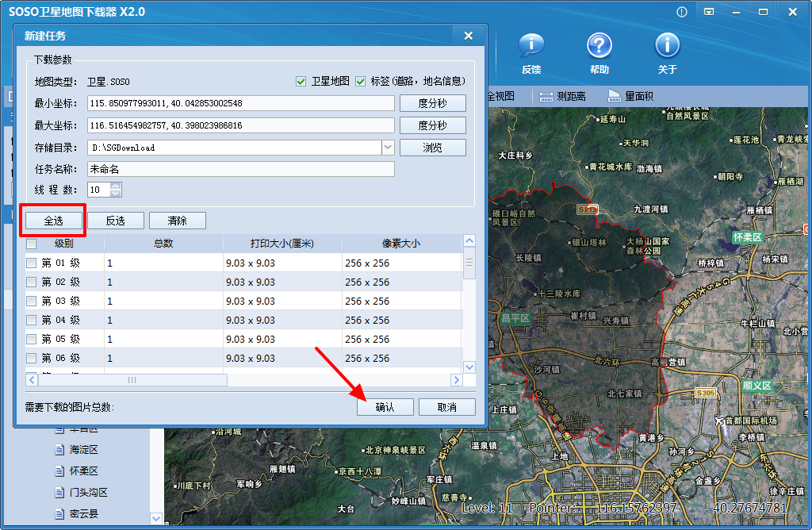Expand the 存储目录 directory dropdown
Image resolution: width=812 pixels, height=530 pixels.
tap(388, 147)
